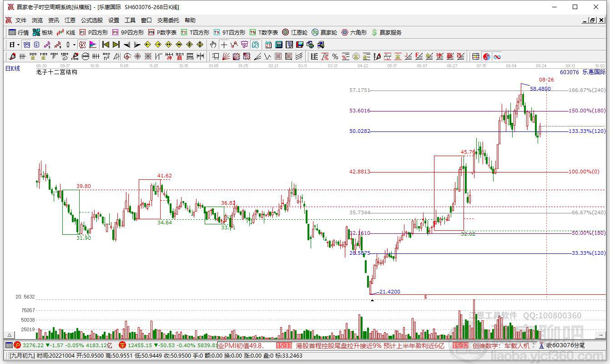This screenshot has height=364, width=610.
Task: Open the T数字表 time table
Action: point(264,32)
